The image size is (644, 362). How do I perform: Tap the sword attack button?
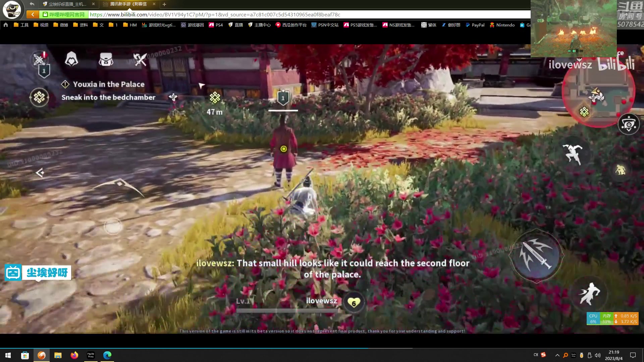pyautogui.click(x=536, y=255)
